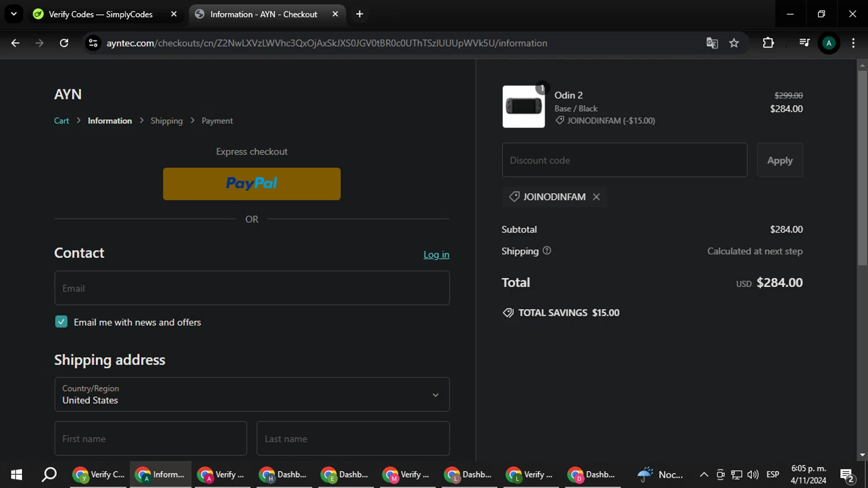Focus the Email input field
This screenshot has height=488, width=868.
tap(252, 288)
